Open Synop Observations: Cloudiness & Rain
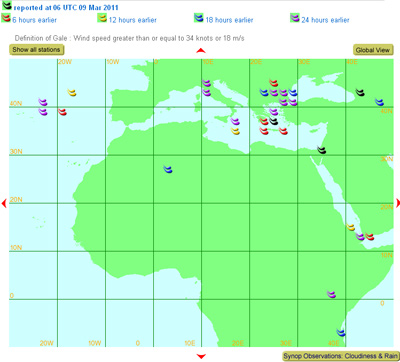The image size is (400, 362). 341,356
